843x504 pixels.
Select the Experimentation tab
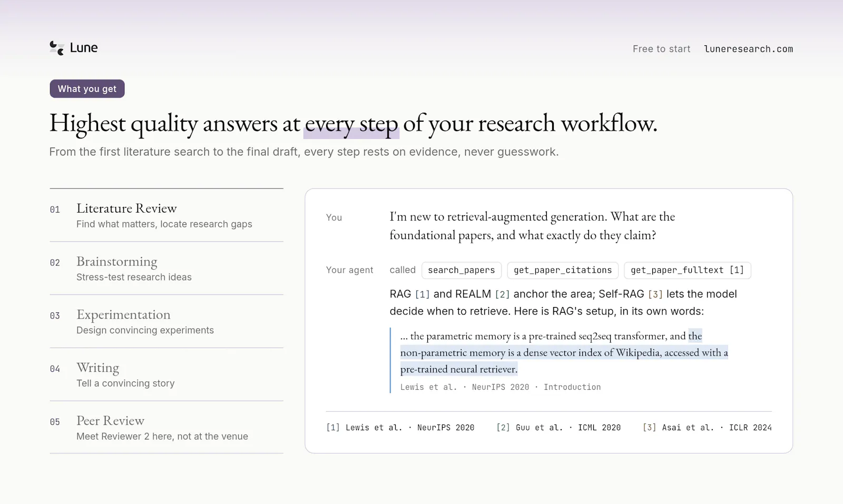(166, 322)
